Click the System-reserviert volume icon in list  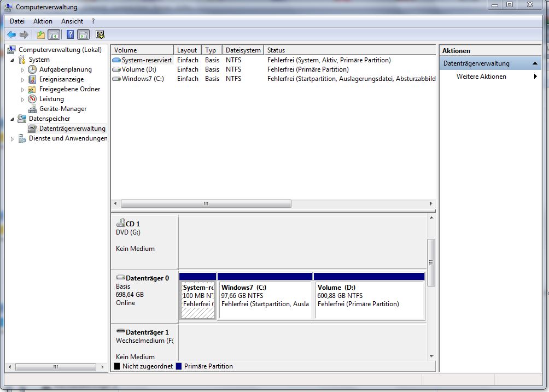[x=116, y=60]
